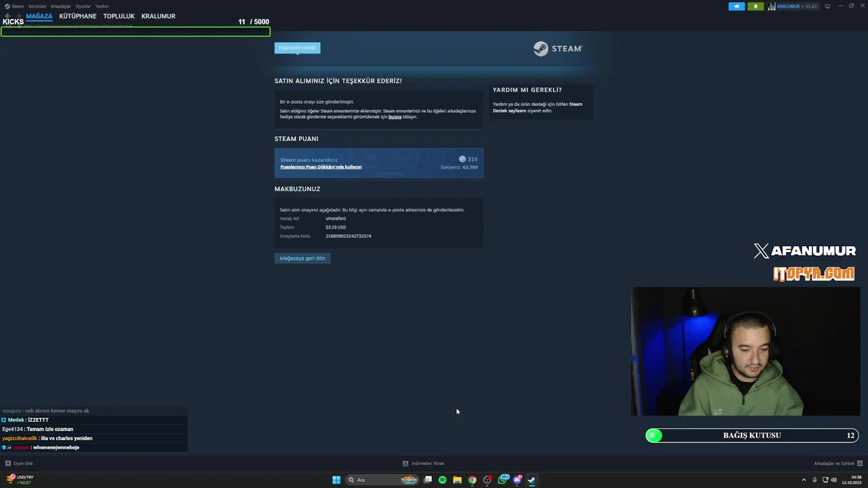The height and width of the screenshot is (488, 868).
Task: Click the account name umurafan1
Action: pyautogui.click(x=336, y=218)
